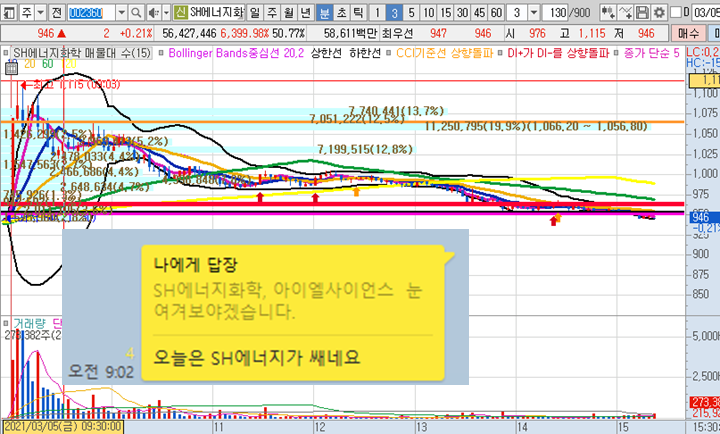Open the calendar icon on the chart
The image size is (720, 434).
[x=11, y=69]
